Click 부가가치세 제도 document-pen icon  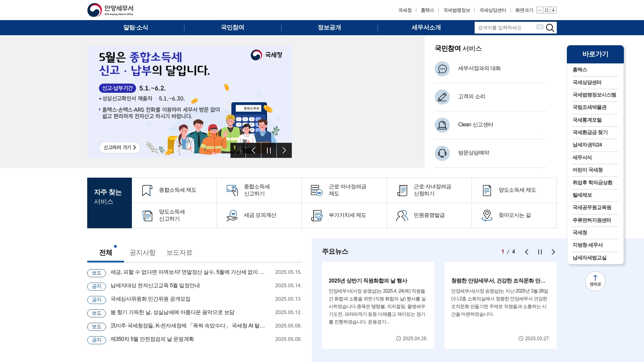(317, 216)
